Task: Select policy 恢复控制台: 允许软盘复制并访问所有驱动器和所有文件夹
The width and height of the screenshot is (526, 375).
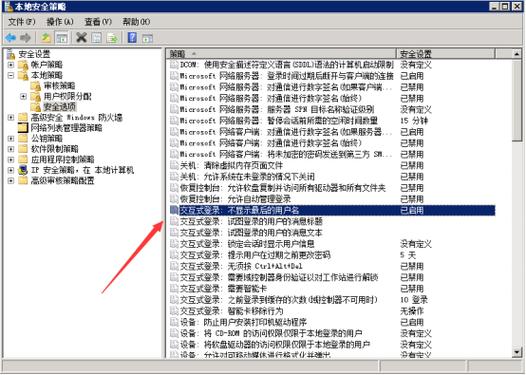Action: [x=283, y=188]
